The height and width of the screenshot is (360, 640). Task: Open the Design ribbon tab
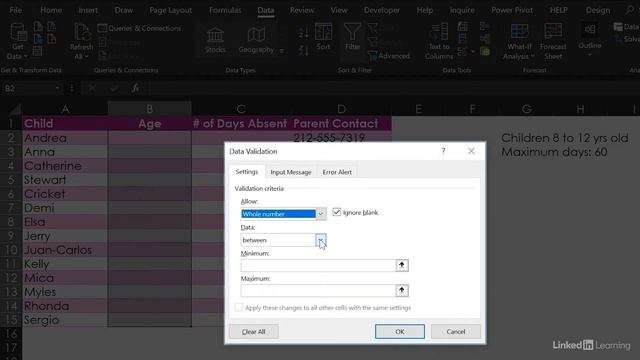[x=598, y=10]
